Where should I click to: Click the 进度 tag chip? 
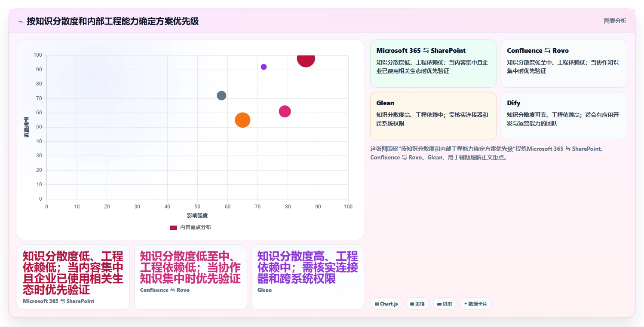[x=444, y=304]
